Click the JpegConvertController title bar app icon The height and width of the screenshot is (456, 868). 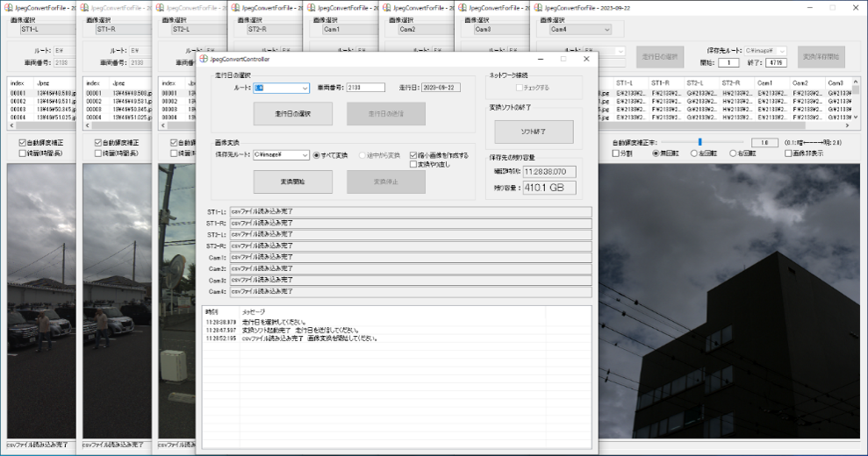point(203,59)
